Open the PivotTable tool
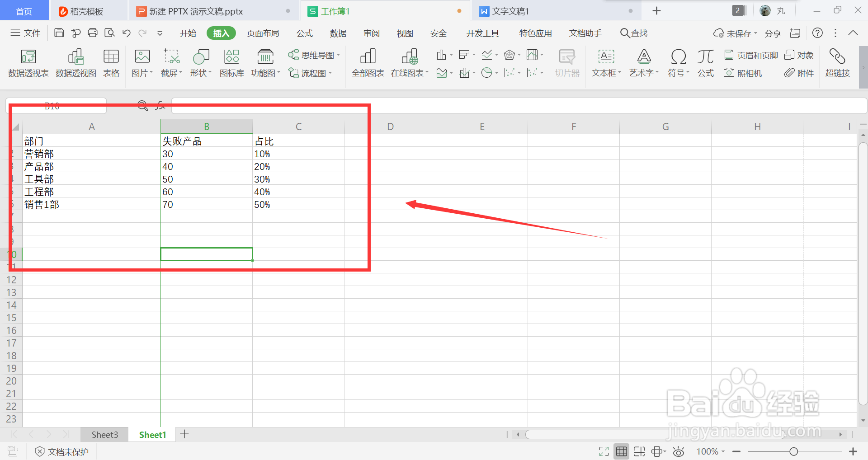This screenshot has height=460, width=868. pos(28,63)
